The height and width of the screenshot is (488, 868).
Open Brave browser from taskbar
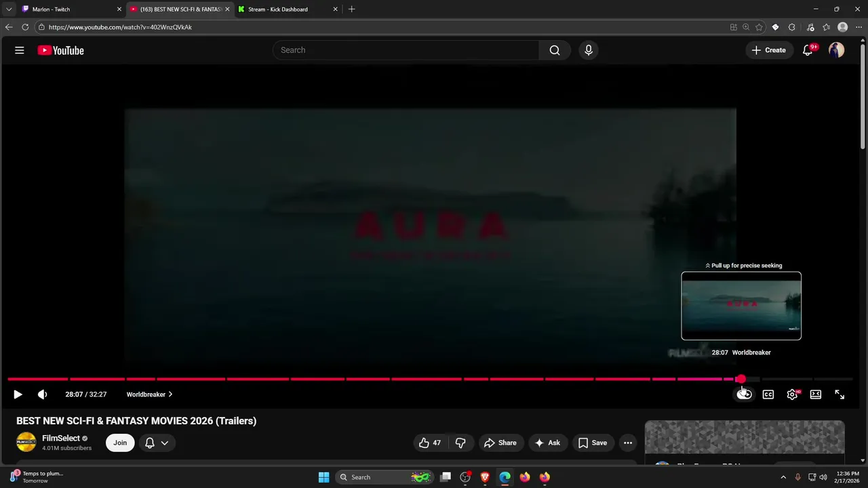coord(485,477)
